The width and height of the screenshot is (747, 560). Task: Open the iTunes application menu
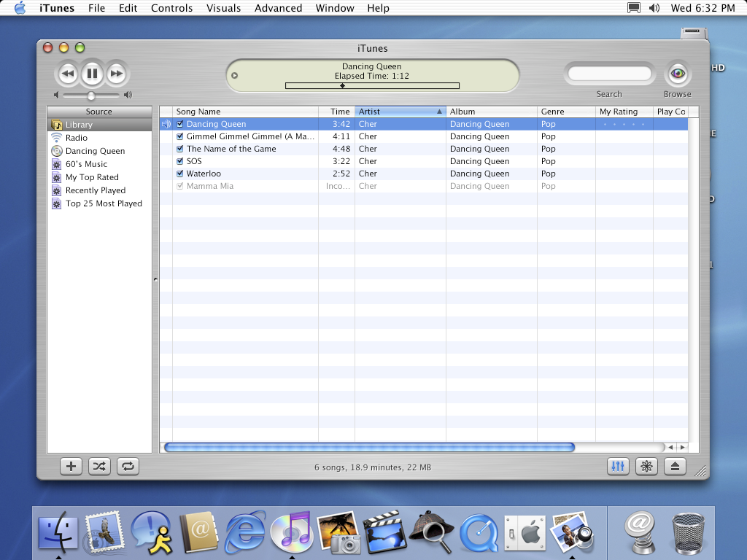tap(57, 8)
